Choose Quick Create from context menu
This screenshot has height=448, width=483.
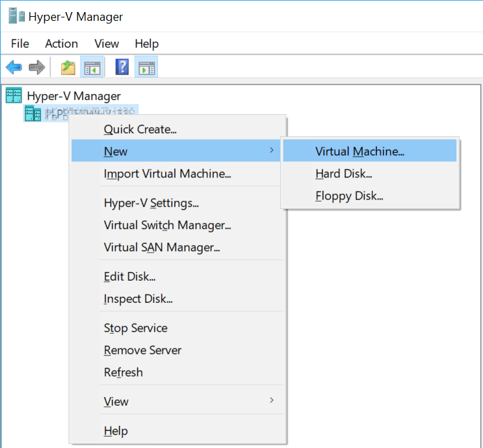[x=176, y=130]
